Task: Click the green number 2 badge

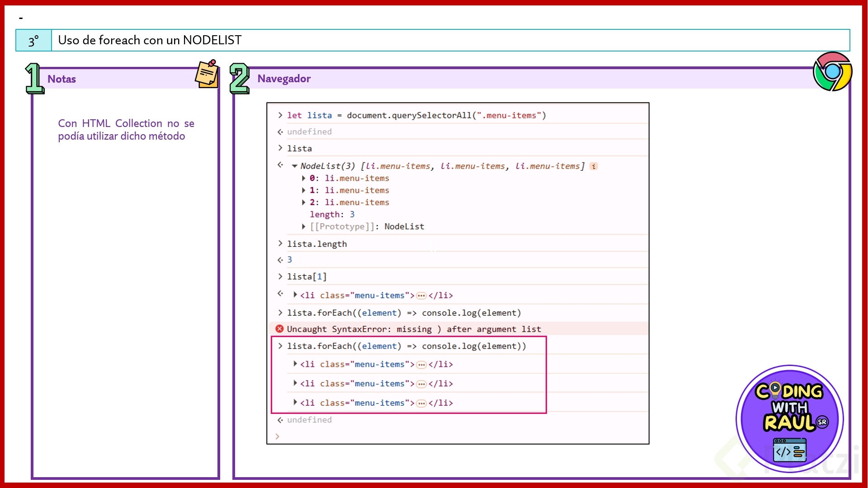Action: click(239, 79)
